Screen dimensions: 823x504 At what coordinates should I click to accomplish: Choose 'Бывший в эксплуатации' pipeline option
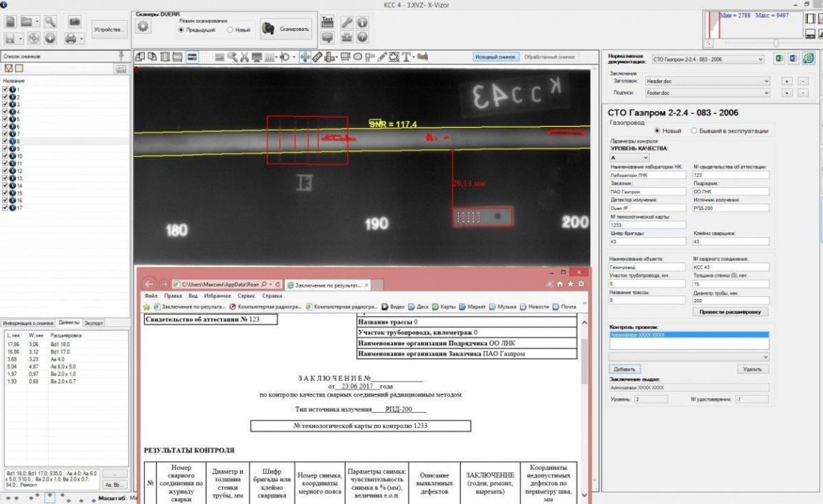coord(694,130)
